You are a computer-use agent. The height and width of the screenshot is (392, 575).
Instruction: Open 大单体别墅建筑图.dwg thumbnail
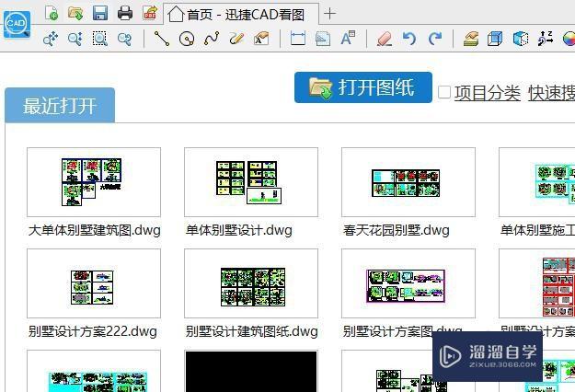94,182
